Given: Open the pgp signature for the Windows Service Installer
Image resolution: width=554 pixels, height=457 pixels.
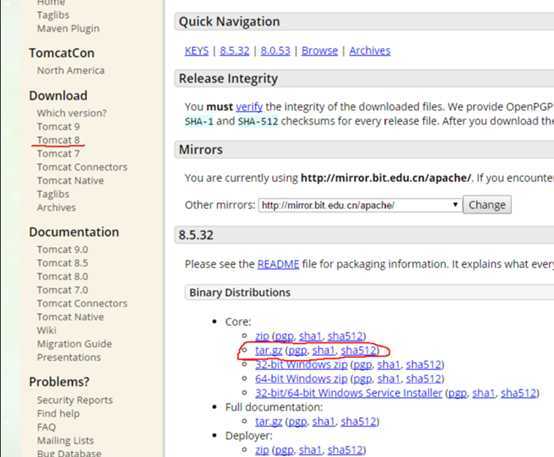Looking at the screenshot, I should (457, 393).
